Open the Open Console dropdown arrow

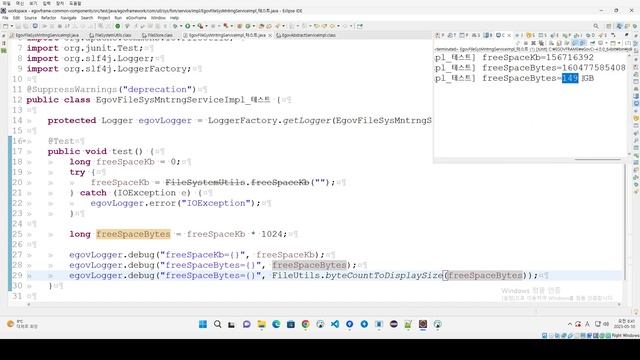pyautogui.click(x=619, y=43)
